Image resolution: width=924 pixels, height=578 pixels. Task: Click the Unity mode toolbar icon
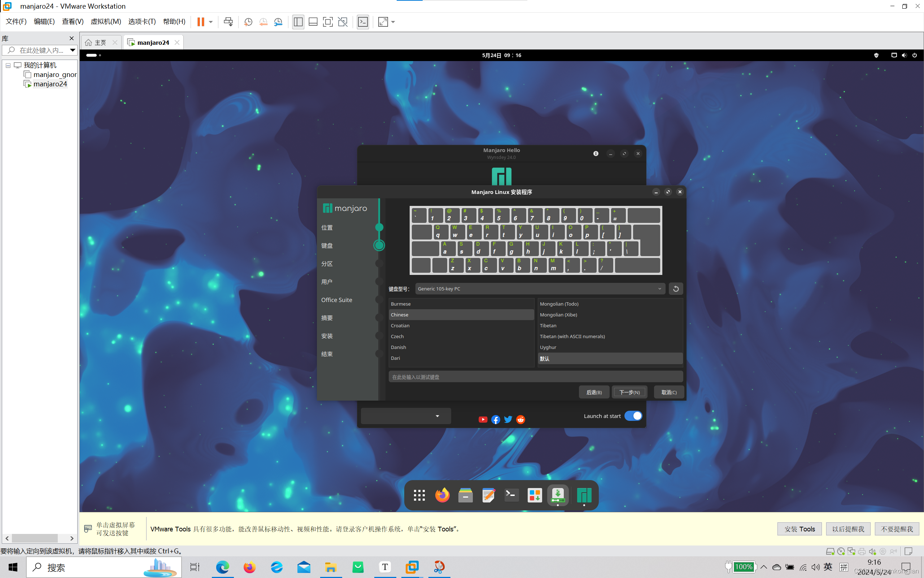(343, 22)
